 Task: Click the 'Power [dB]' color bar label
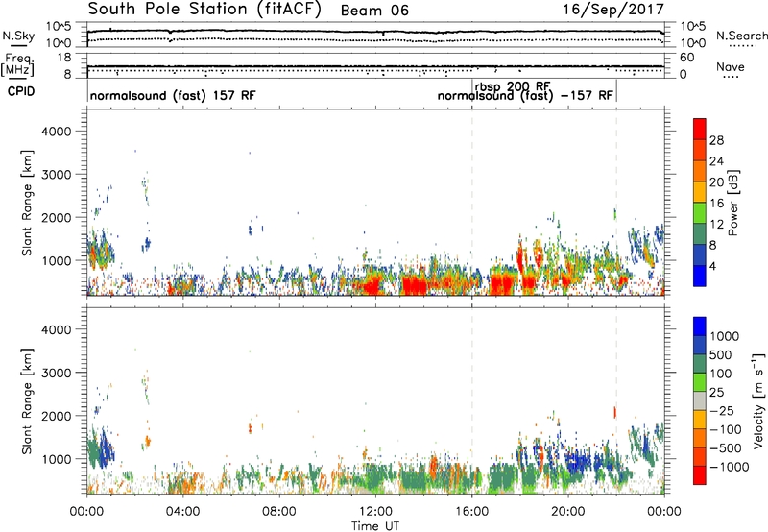pos(732,203)
